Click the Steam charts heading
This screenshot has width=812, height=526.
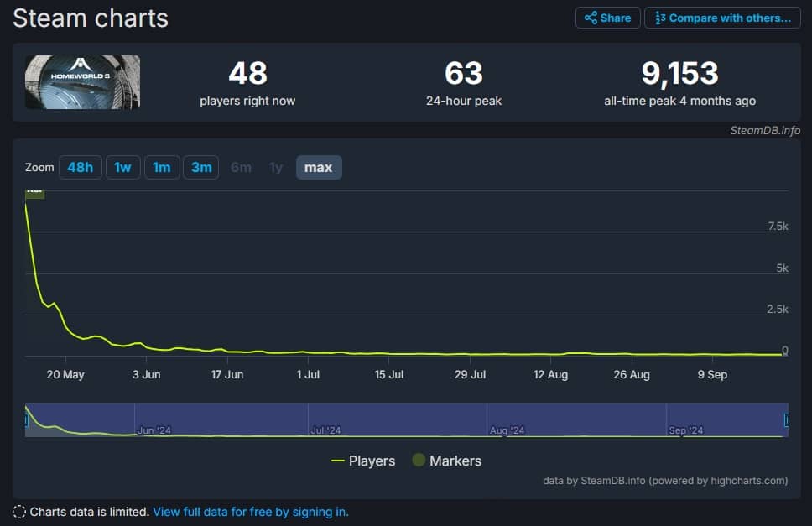click(91, 18)
